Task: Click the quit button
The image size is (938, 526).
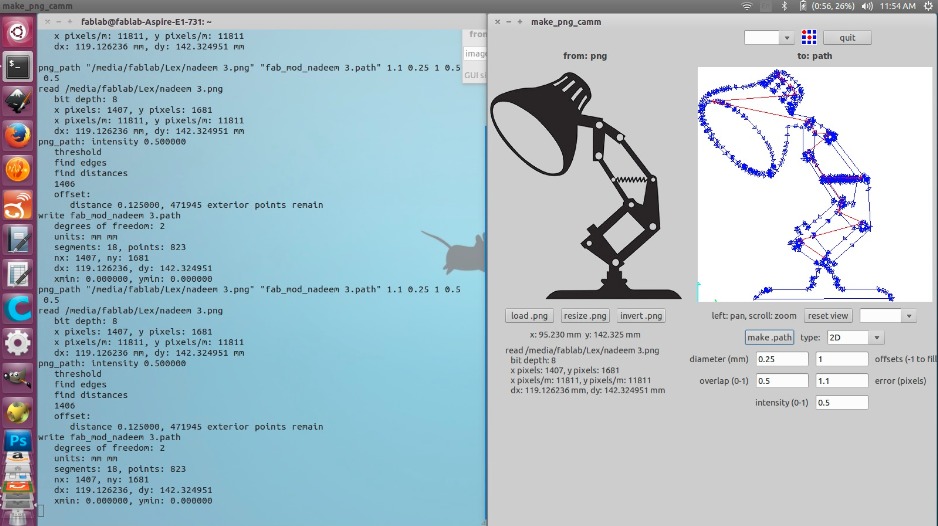Action: pyautogui.click(x=847, y=38)
